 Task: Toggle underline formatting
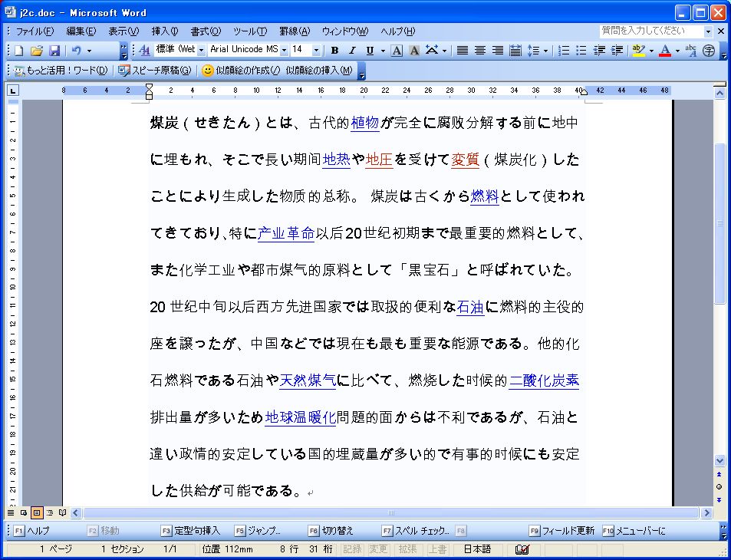370,51
